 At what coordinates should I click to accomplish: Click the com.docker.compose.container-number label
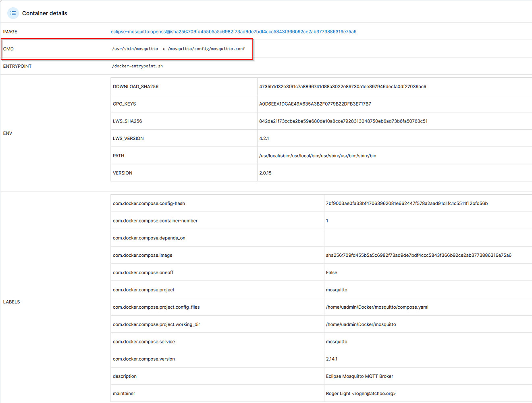click(x=155, y=221)
